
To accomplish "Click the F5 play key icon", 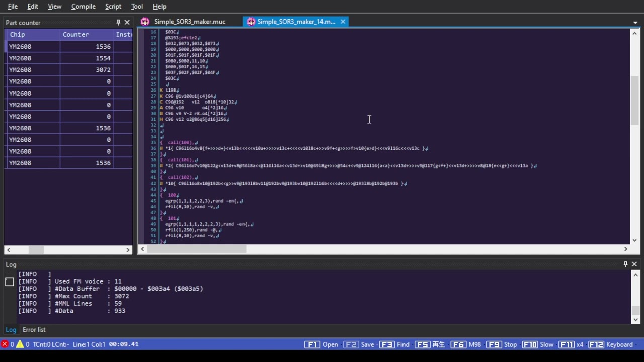I will click(422, 344).
